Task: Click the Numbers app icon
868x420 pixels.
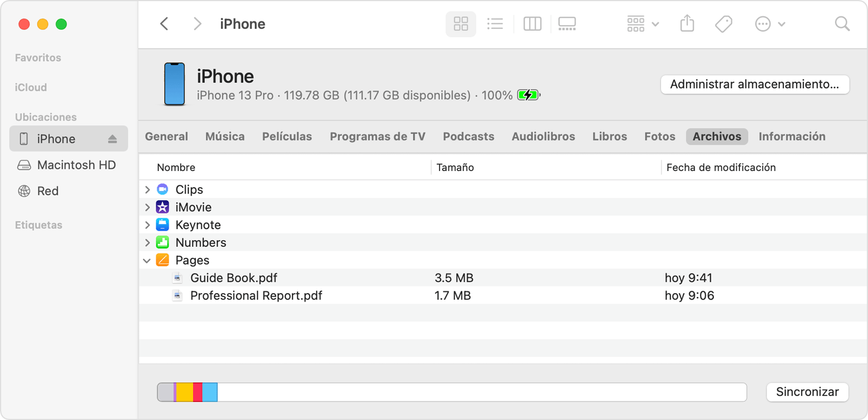Action: tap(162, 243)
